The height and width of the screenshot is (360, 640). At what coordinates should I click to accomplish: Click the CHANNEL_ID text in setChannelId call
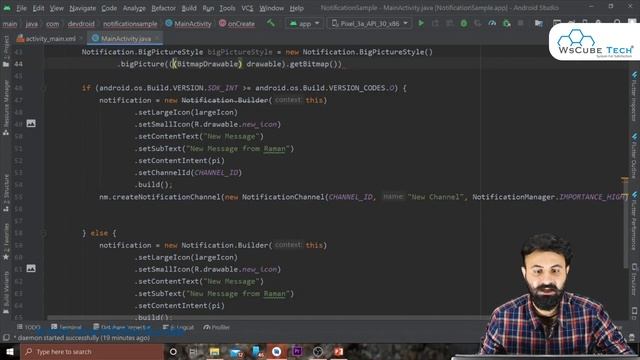(216, 173)
